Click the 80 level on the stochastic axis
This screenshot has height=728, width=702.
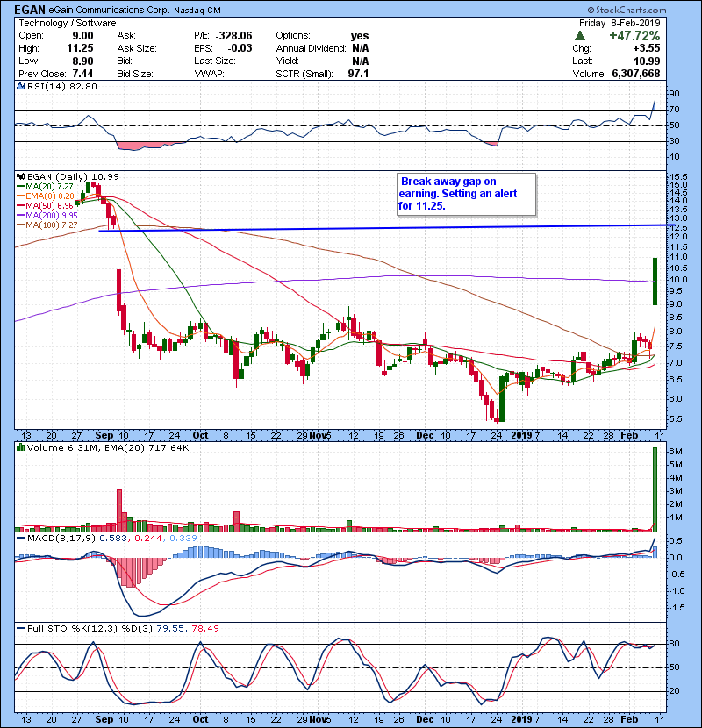674,644
